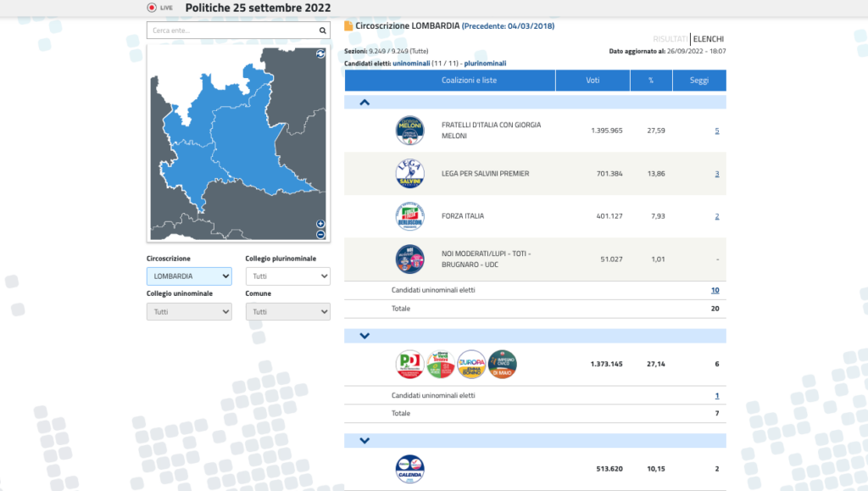This screenshot has width=868, height=491.
Task: Open PD coalition uninominal elected link showing 1
Action: (x=717, y=395)
